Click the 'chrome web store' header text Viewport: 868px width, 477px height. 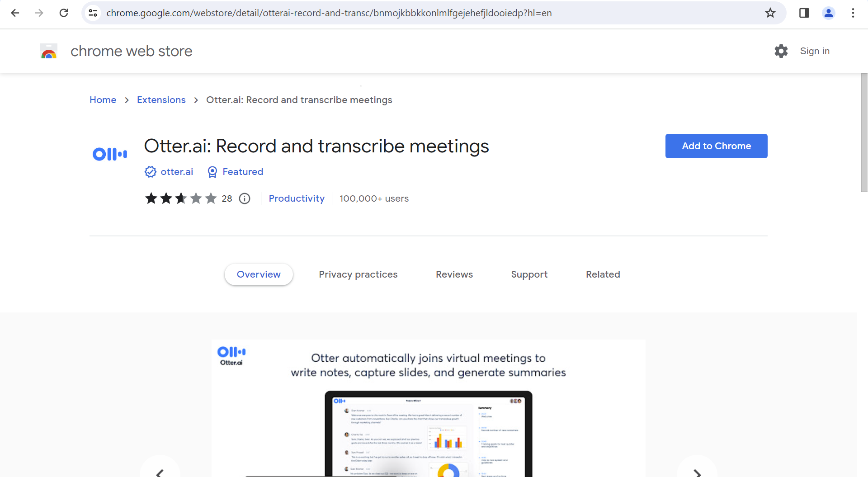[x=131, y=51]
